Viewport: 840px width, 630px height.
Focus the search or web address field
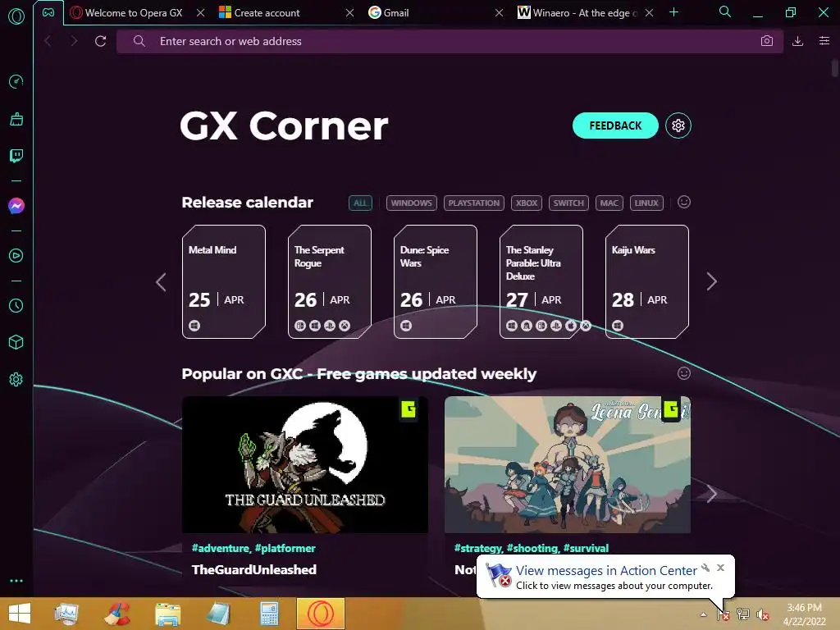pos(450,41)
